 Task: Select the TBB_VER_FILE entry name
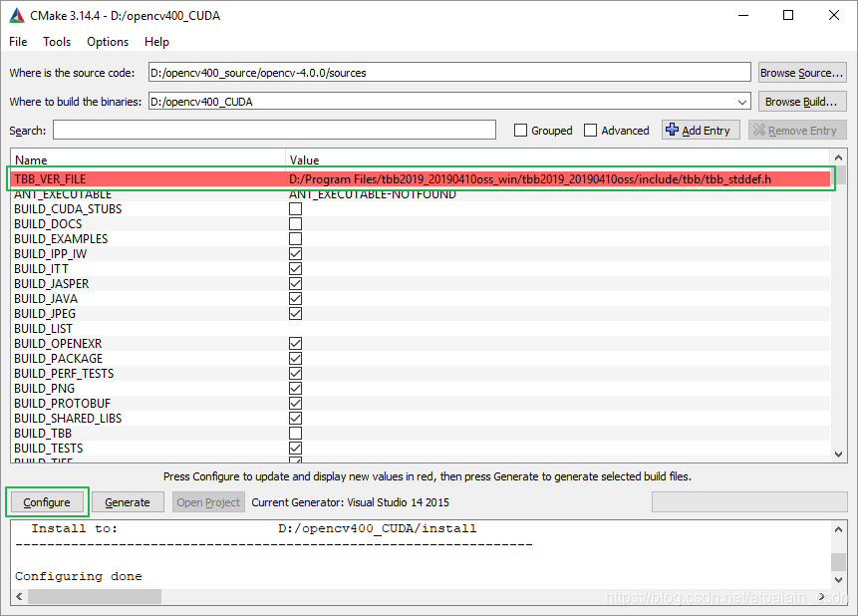tap(50, 179)
